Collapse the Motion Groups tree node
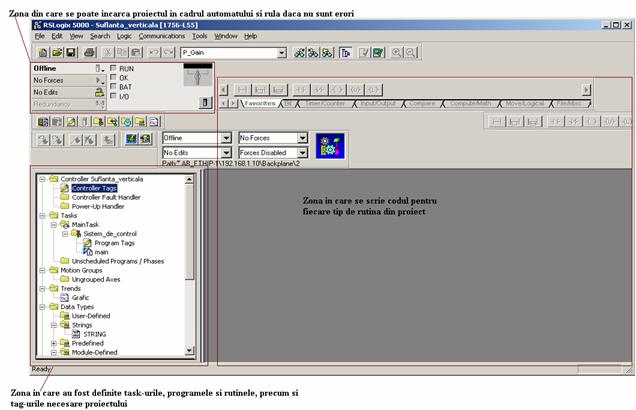636x410 pixels. click(42, 270)
